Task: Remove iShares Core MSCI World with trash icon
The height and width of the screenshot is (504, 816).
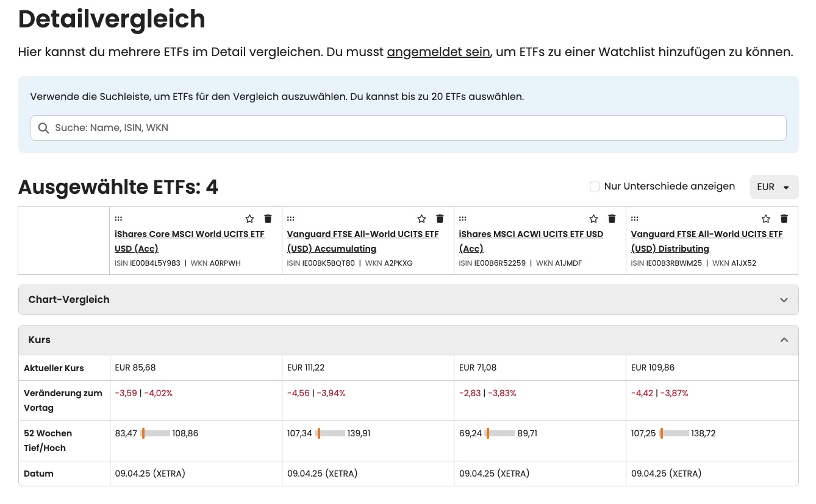Action: tap(267, 218)
